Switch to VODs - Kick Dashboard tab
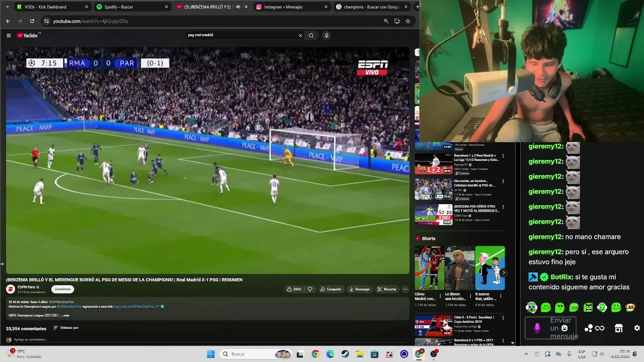This screenshot has height=362, width=644. click(x=52, y=7)
